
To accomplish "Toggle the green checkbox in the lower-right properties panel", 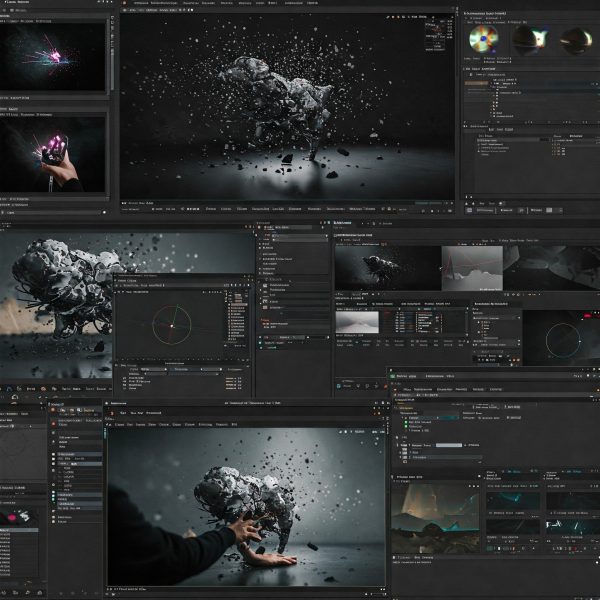I will pos(405,423).
